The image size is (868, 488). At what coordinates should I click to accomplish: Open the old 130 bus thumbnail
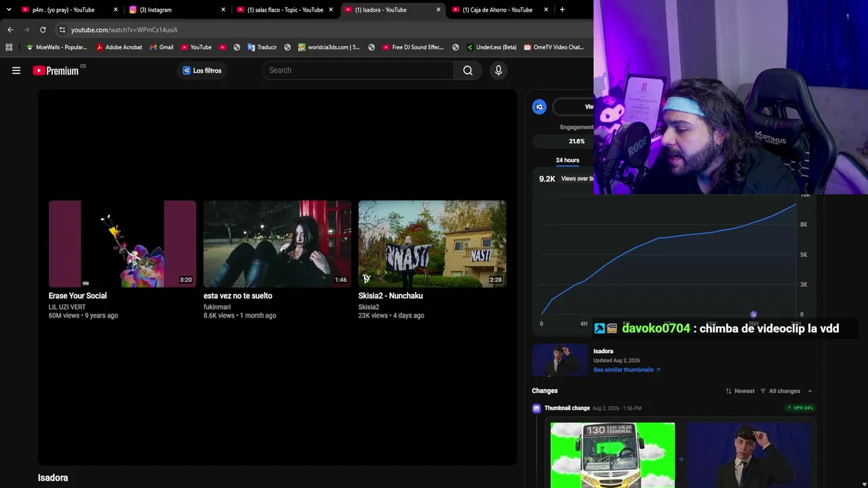pos(612,455)
